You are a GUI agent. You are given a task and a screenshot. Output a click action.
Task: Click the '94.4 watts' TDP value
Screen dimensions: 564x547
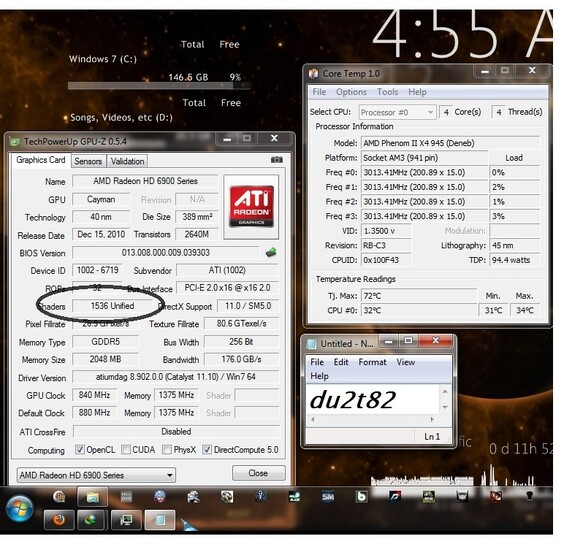[515, 260]
